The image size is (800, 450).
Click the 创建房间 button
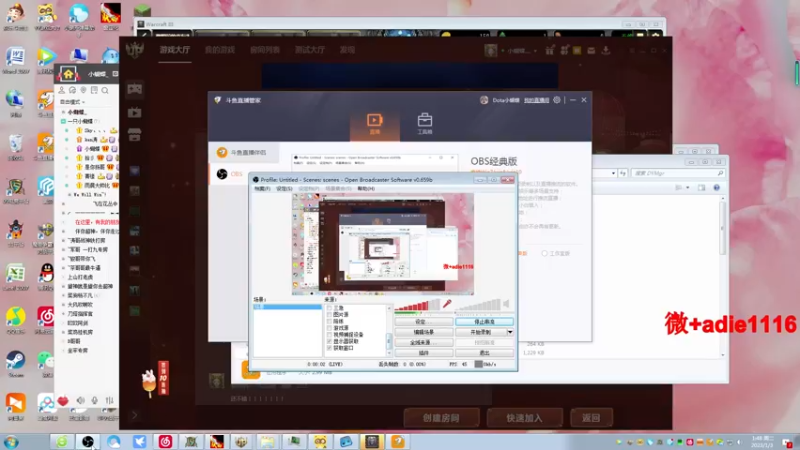[x=441, y=418]
